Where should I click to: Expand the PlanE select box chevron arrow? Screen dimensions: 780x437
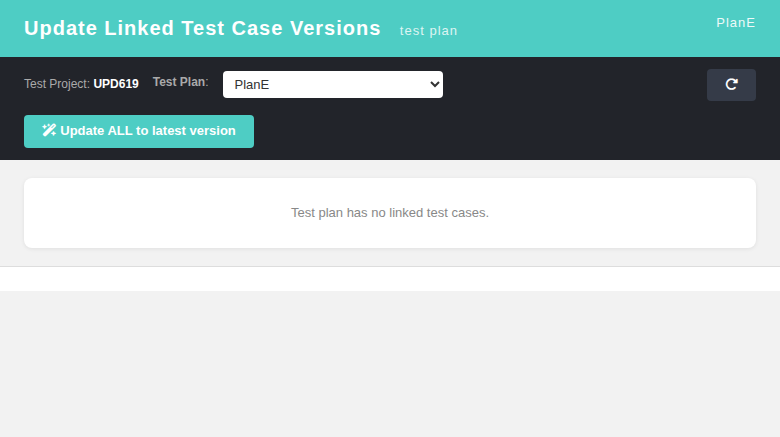(x=434, y=84)
